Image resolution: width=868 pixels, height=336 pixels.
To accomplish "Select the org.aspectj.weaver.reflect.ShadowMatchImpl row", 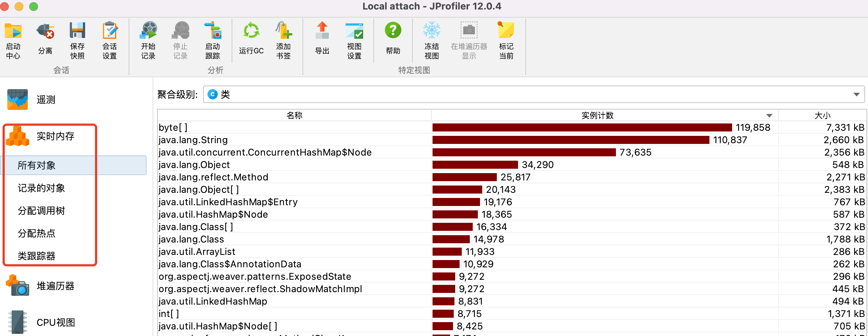I will click(x=512, y=289).
